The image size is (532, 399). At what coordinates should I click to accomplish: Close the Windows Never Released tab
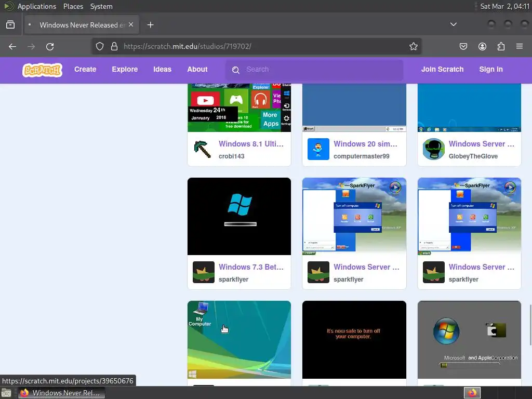131,25
